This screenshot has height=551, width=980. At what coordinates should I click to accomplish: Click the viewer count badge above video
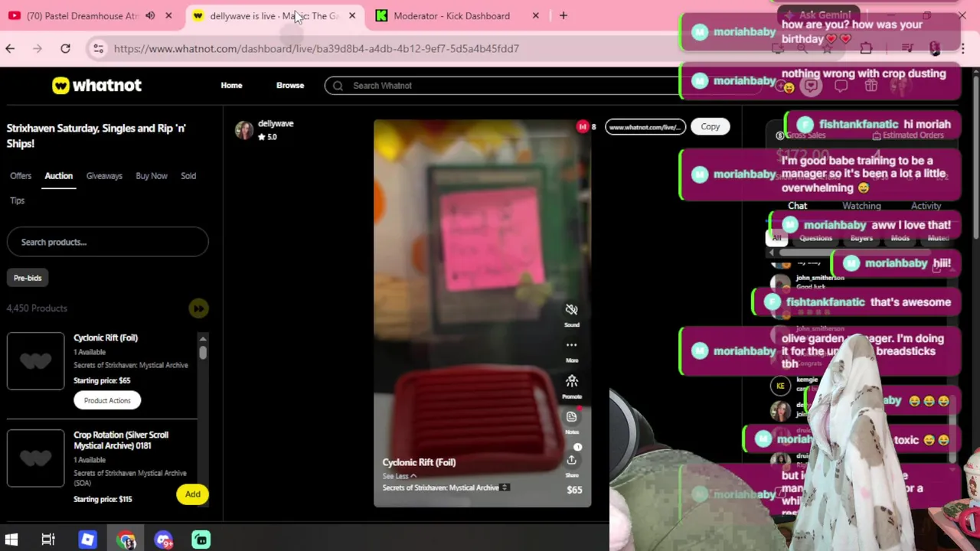coord(586,127)
